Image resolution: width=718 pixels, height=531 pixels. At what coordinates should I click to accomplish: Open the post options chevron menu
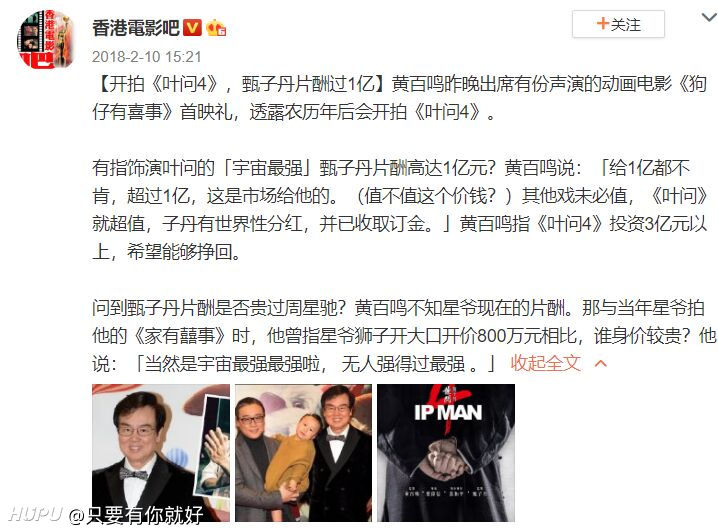[709, 17]
